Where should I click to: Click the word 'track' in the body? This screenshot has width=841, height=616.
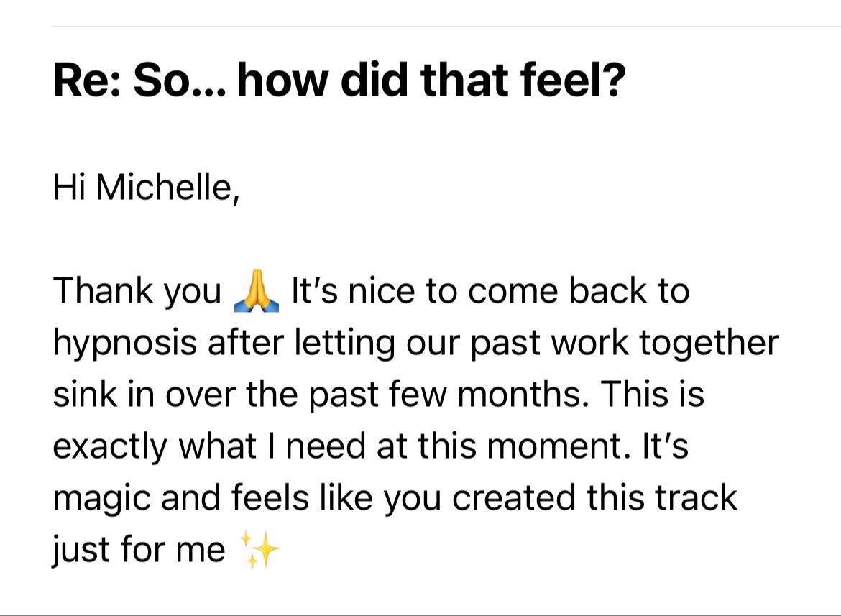[x=694, y=499]
